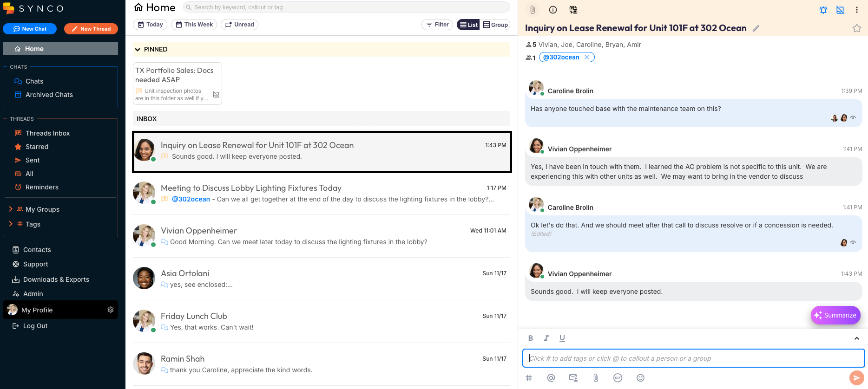The image size is (868, 389).
Task: Click the attachment paperclip icon in thread header
Action: (x=533, y=10)
